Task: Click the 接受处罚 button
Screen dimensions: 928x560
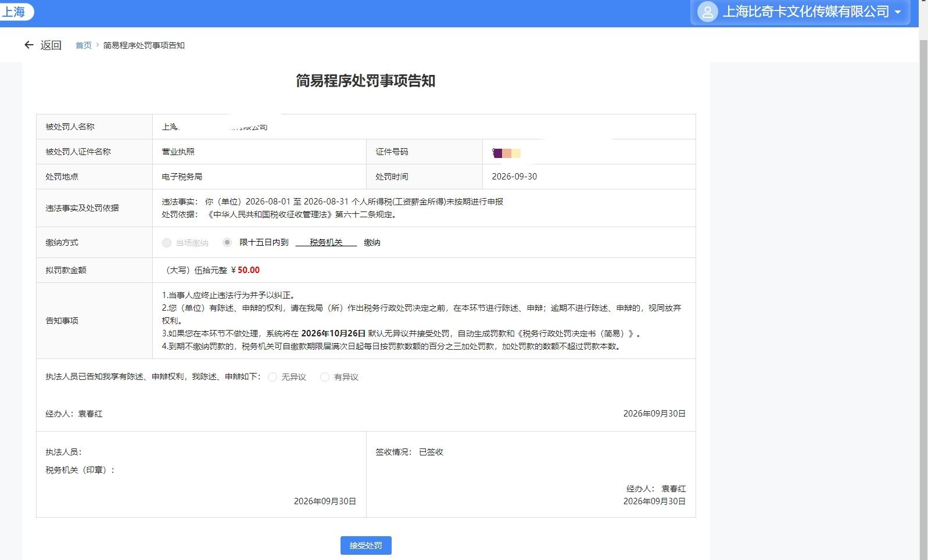Action: pos(366,545)
